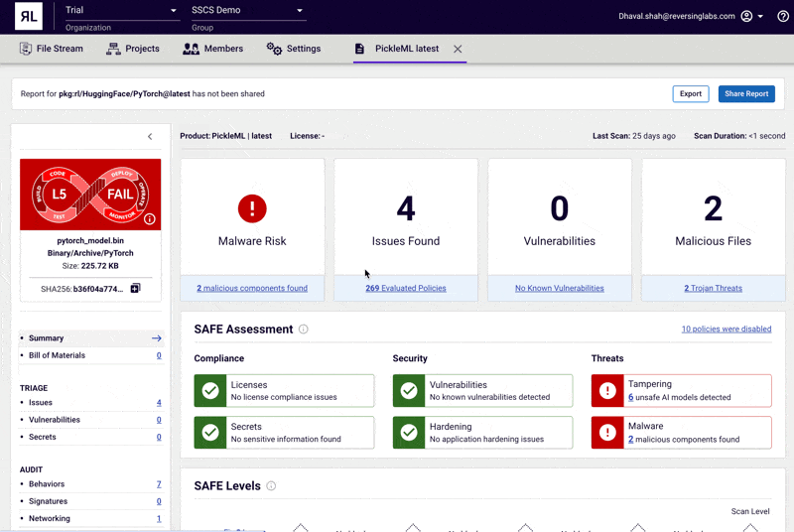Screen dimensions: 794x532
Task: Click the File Stream tab icon
Action: pyautogui.click(x=26, y=49)
